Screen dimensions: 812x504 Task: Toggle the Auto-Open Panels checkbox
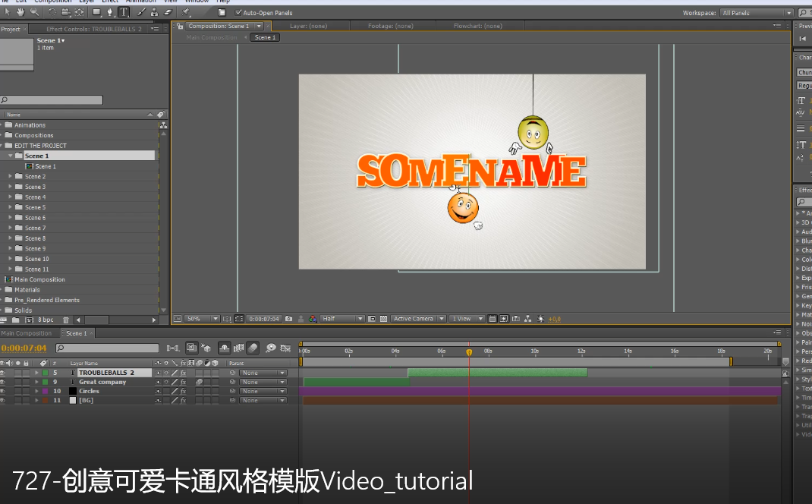(x=238, y=12)
